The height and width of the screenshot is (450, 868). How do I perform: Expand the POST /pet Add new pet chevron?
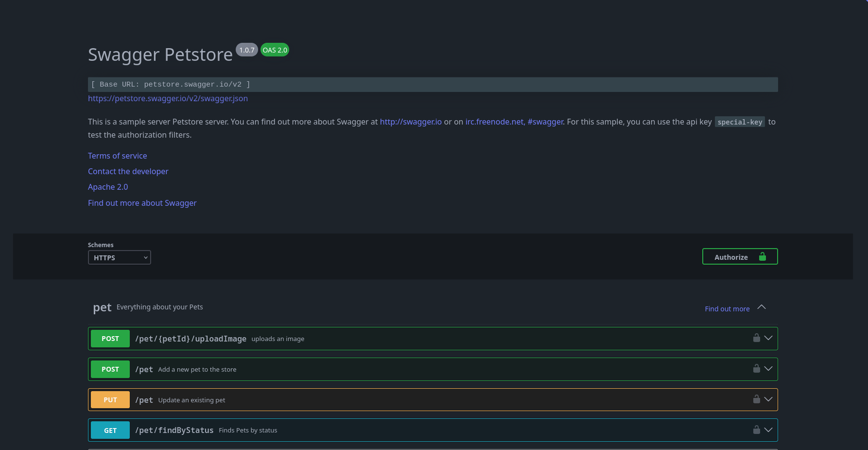(x=768, y=369)
